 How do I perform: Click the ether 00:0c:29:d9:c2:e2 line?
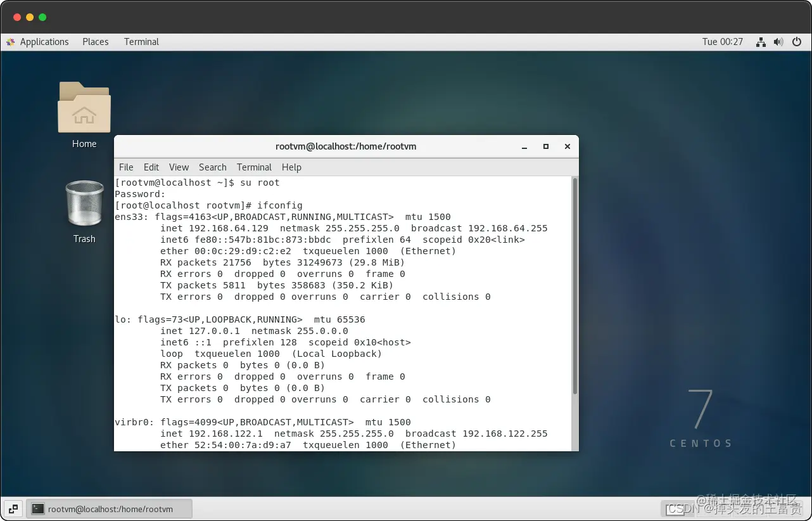click(308, 251)
